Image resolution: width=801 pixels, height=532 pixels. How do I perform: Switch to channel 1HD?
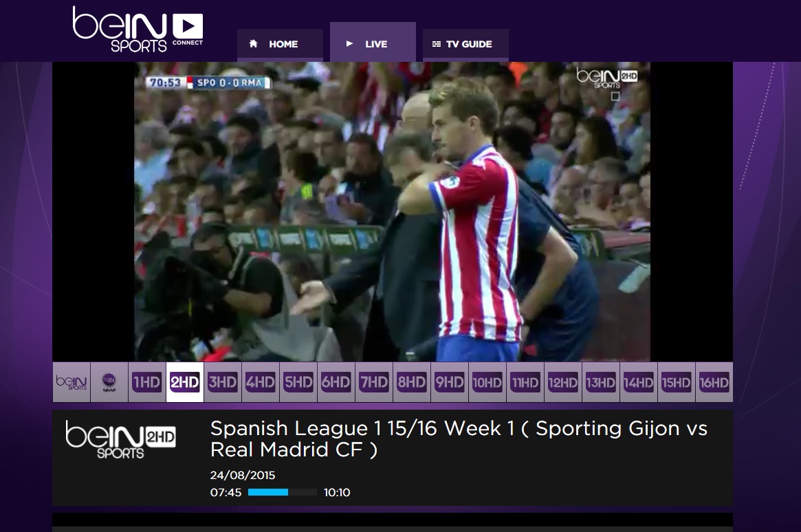(147, 382)
